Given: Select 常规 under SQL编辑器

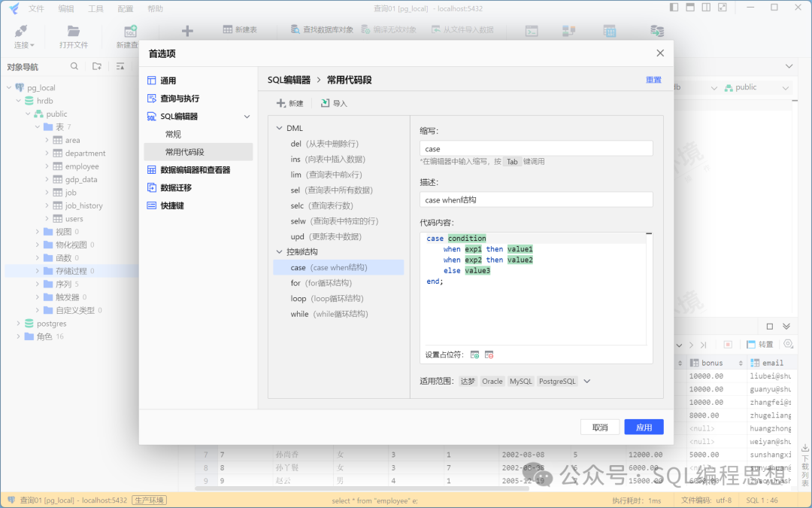Looking at the screenshot, I should (173, 134).
